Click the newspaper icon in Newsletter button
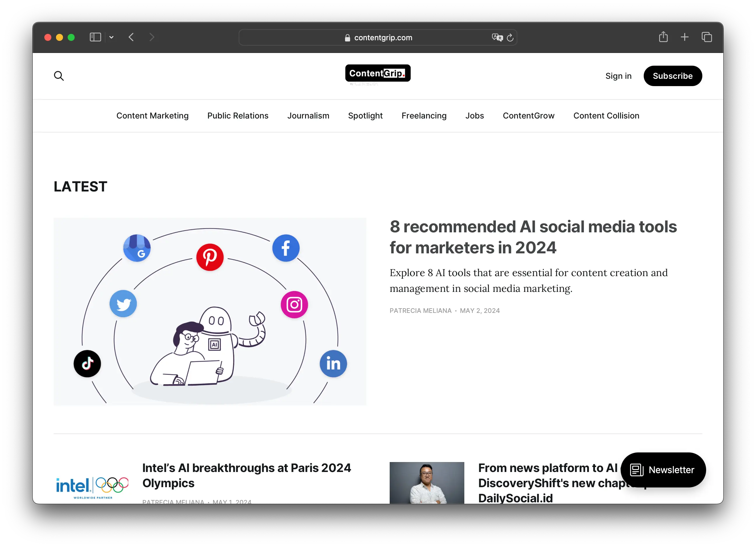756x547 pixels. (x=637, y=470)
